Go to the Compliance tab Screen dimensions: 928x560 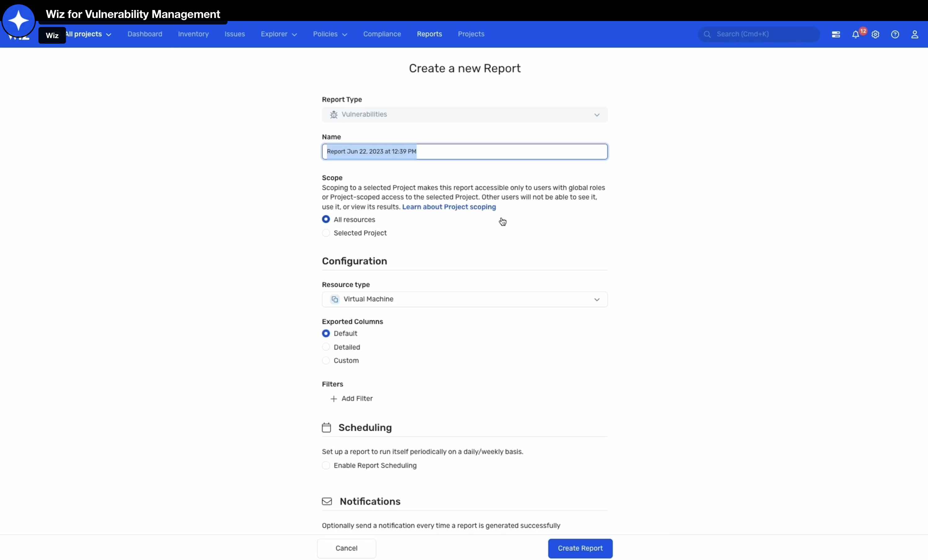click(x=382, y=34)
